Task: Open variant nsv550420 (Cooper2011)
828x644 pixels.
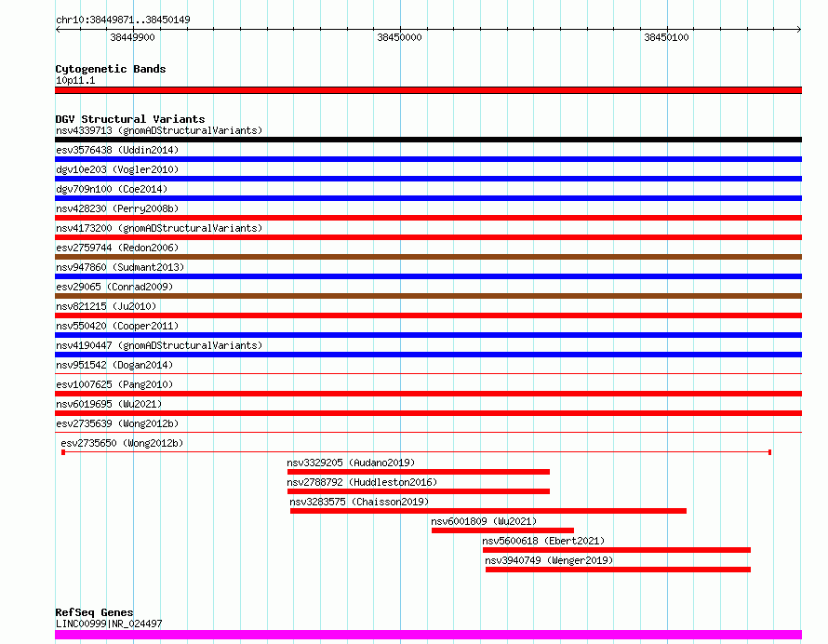Action: coord(117,326)
